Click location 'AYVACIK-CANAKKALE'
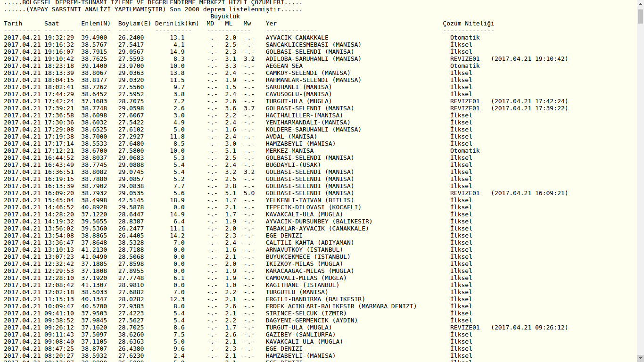This screenshot has height=362, width=644. 297,38
